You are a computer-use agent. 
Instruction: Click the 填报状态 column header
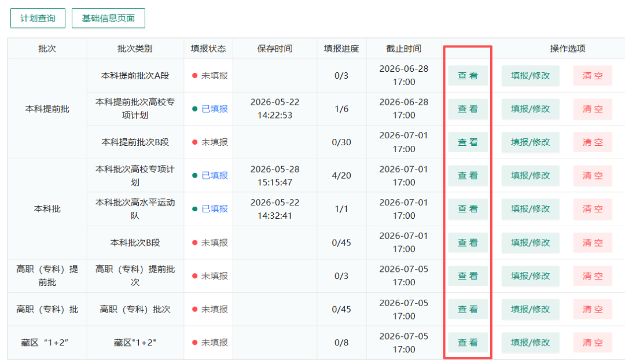pyautogui.click(x=208, y=49)
